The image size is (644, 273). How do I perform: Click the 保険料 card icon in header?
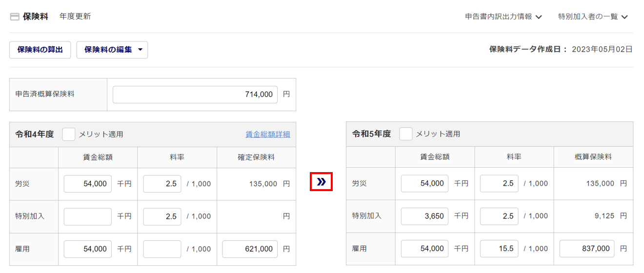coord(15,17)
